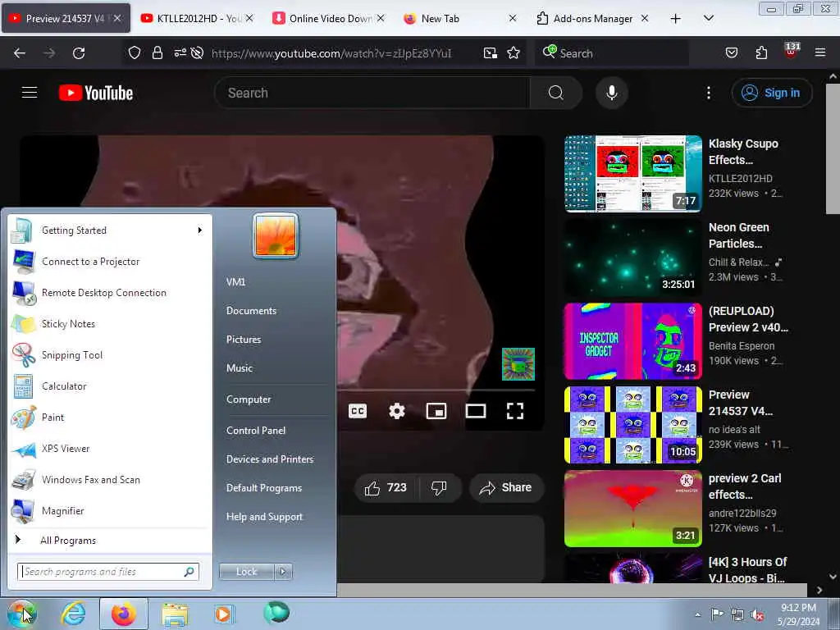This screenshot has height=630, width=840.
Task: Open the Extensions puzzle icon
Action: pyautogui.click(x=761, y=53)
